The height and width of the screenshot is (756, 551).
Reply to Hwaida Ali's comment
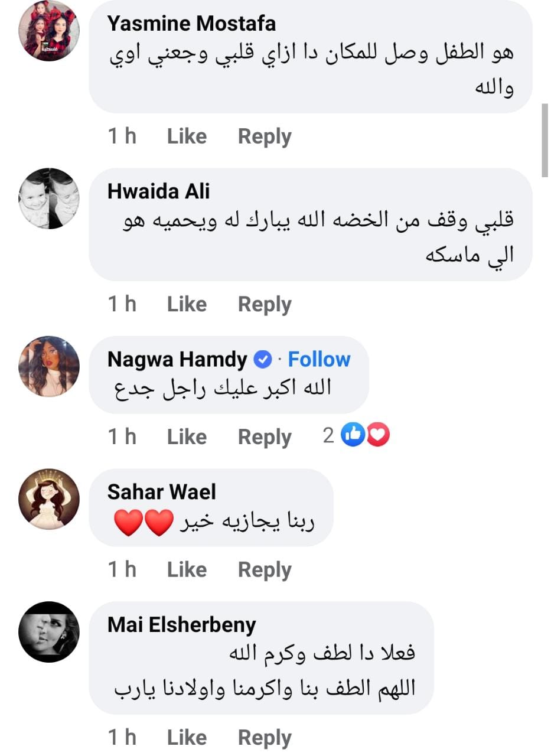(x=265, y=304)
